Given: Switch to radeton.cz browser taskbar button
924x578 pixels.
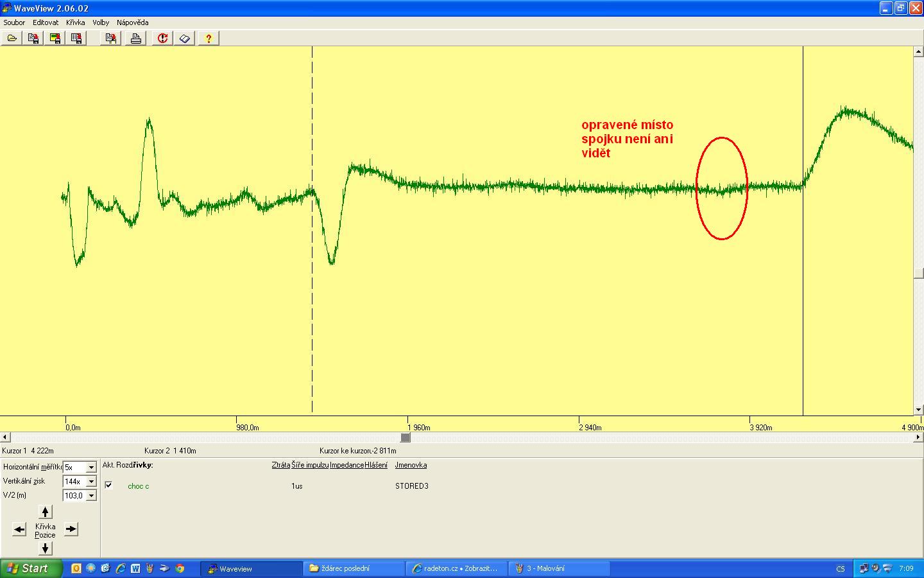Looking at the screenshot, I should (x=456, y=568).
